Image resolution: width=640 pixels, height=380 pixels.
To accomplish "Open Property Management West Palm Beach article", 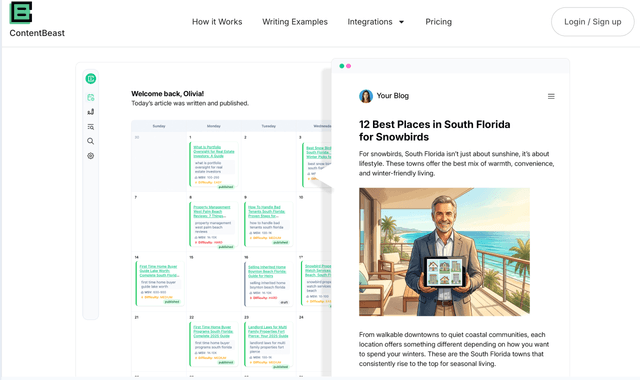I will point(211,211).
